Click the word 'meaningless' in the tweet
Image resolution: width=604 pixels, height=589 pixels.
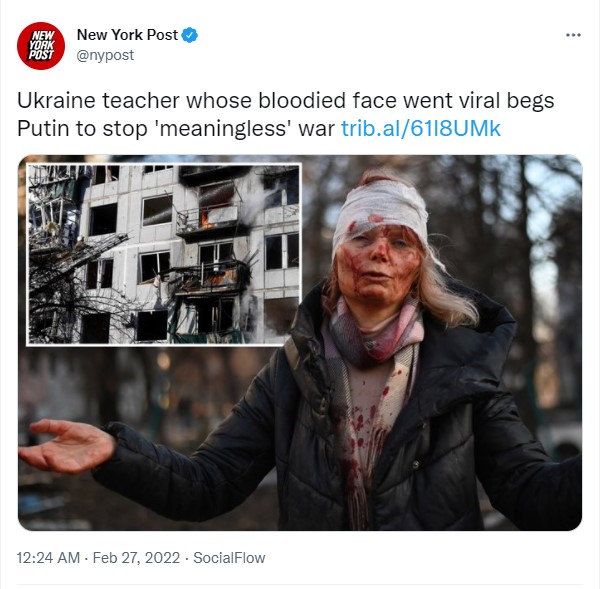(x=223, y=128)
